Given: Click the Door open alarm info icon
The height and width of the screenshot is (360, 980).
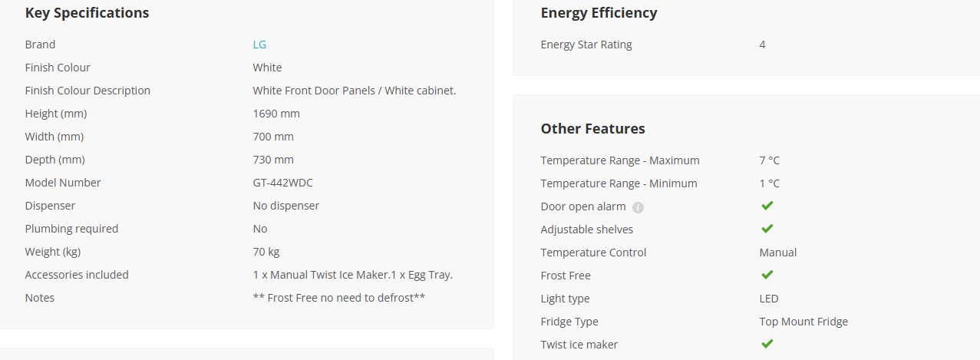Looking at the screenshot, I should click(638, 207).
